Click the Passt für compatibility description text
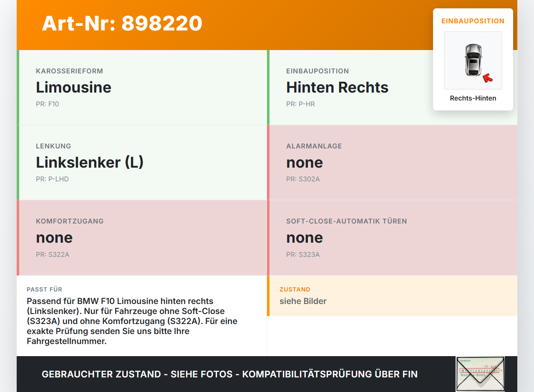534x392 pixels. click(132, 321)
